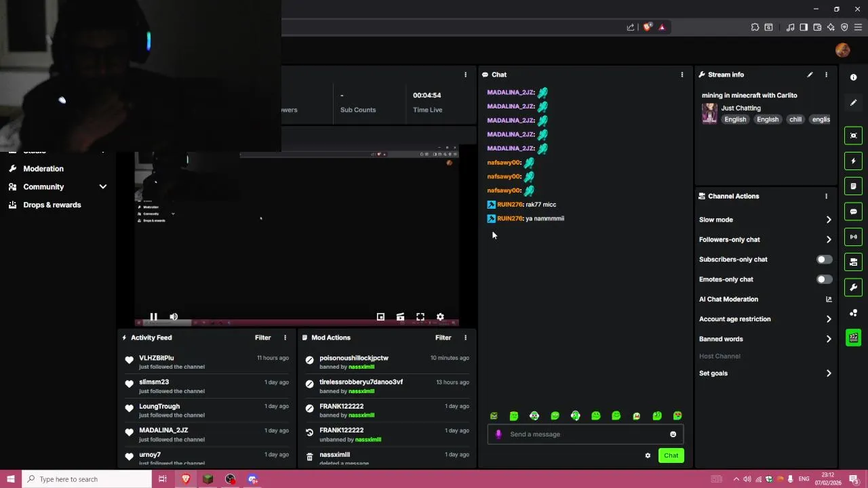Click the Brave Shields lion icon
The width and height of the screenshot is (868, 488).
point(647,27)
